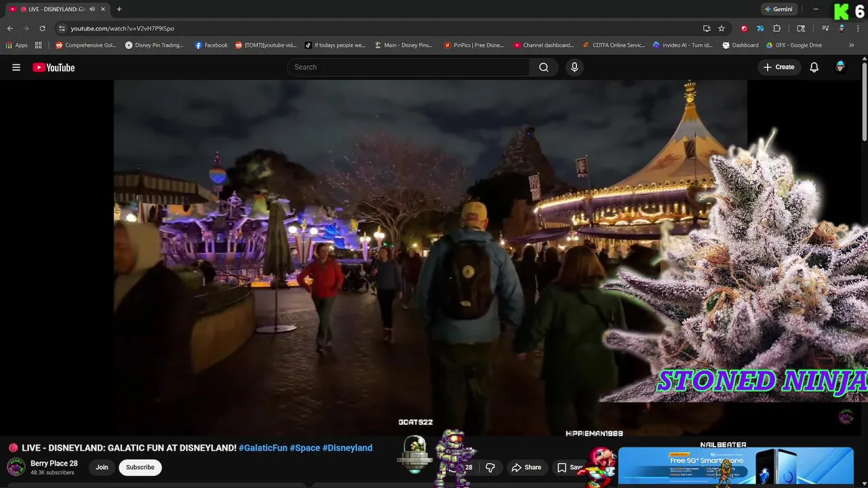Open the tab search icon in toolbar

coord(801,28)
